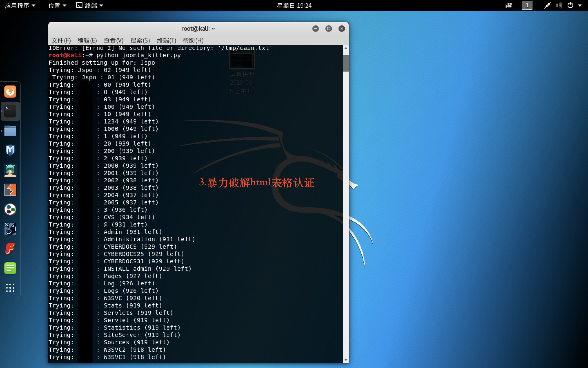
Task: Open the 搜索(S) menu
Action: tap(140, 40)
